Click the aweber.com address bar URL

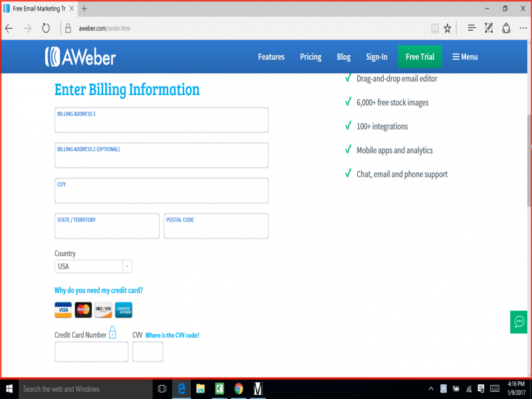tap(104, 29)
